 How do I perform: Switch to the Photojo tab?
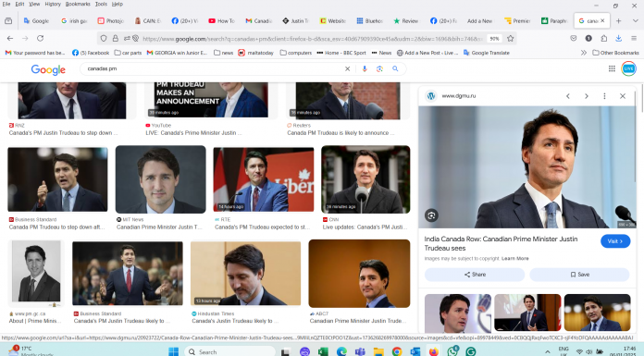pos(111,20)
